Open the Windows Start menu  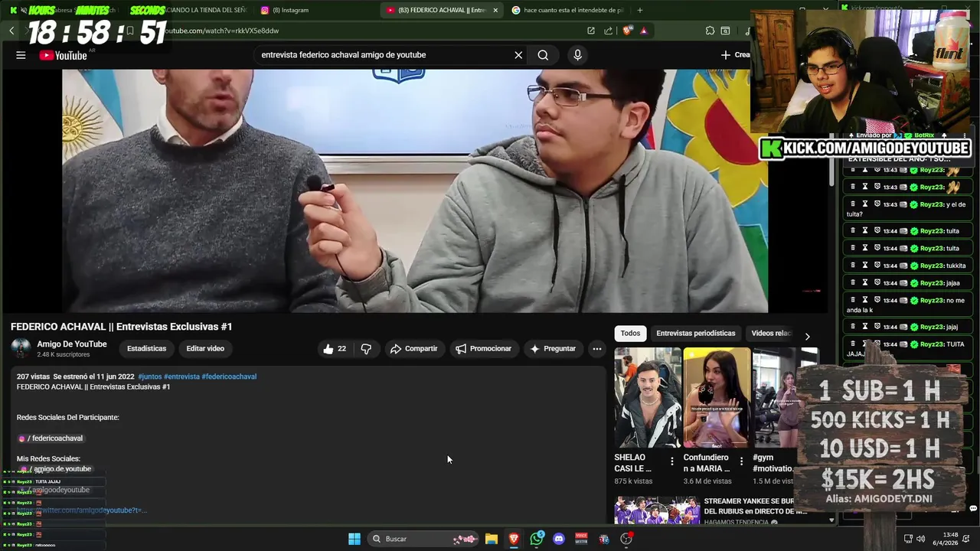pos(354,539)
